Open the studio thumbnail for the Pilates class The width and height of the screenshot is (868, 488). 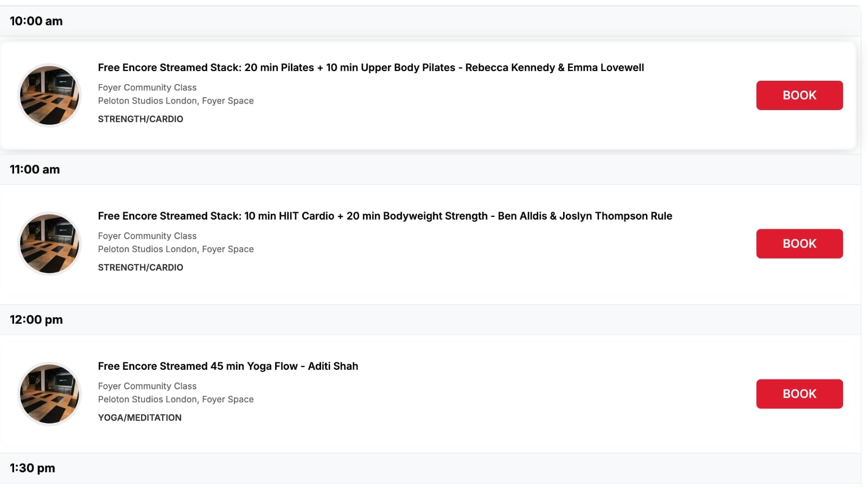point(49,95)
